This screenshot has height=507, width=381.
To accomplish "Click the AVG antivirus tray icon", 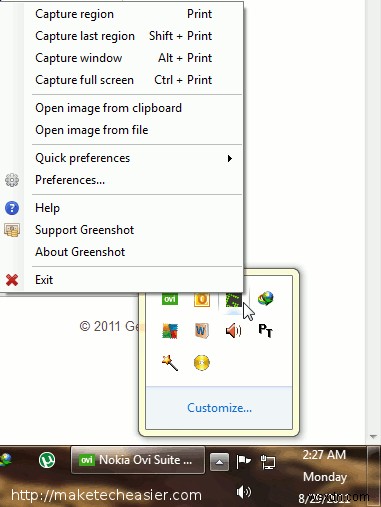I will pyautogui.click(x=170, y=331).
